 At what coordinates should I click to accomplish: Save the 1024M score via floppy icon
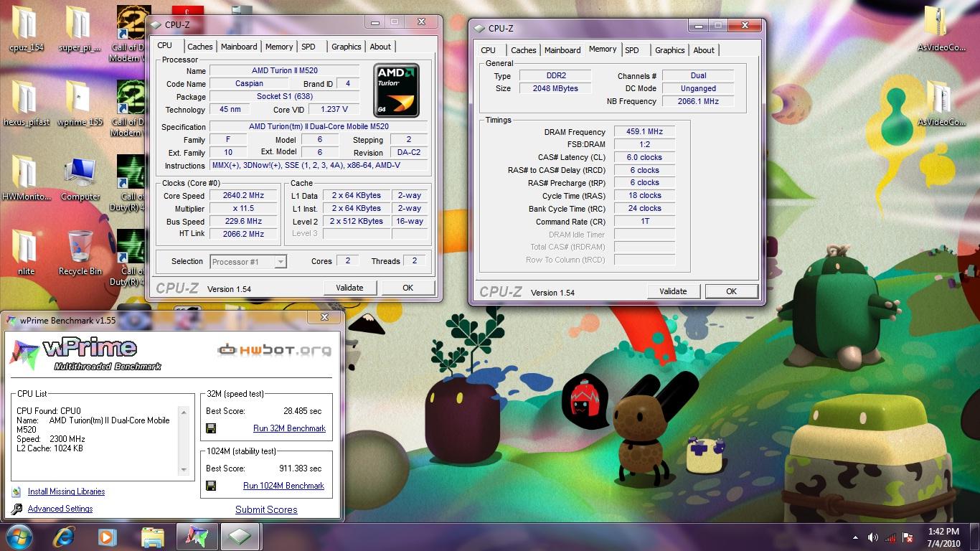[x=211, y=486]
